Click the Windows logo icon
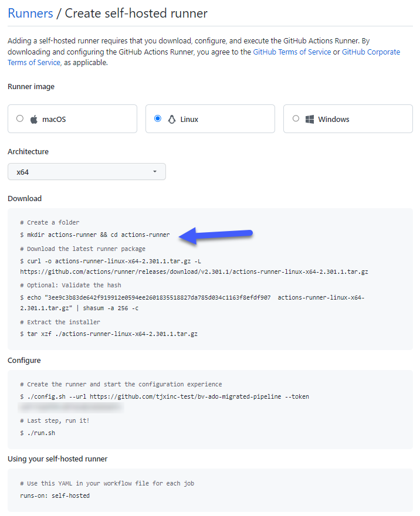Screen dimensions: 420x516 (309, 118)
